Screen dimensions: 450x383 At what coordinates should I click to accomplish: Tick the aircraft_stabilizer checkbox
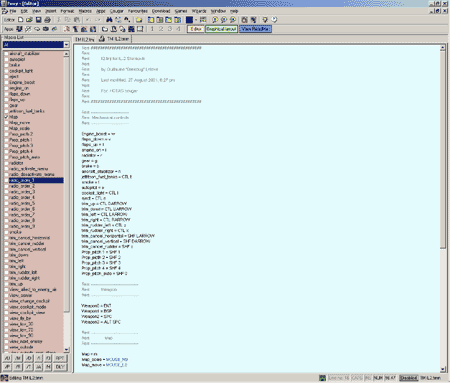[x=6, y=54]
